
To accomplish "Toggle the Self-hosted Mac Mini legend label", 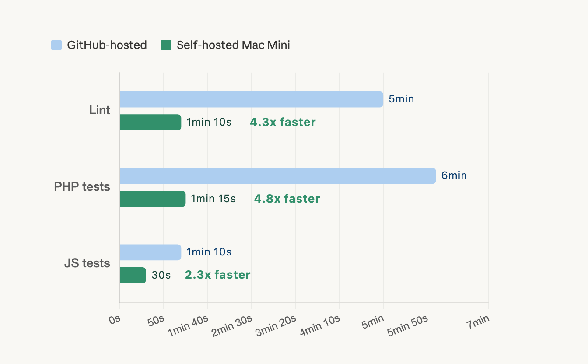I will tap(233, 45).
